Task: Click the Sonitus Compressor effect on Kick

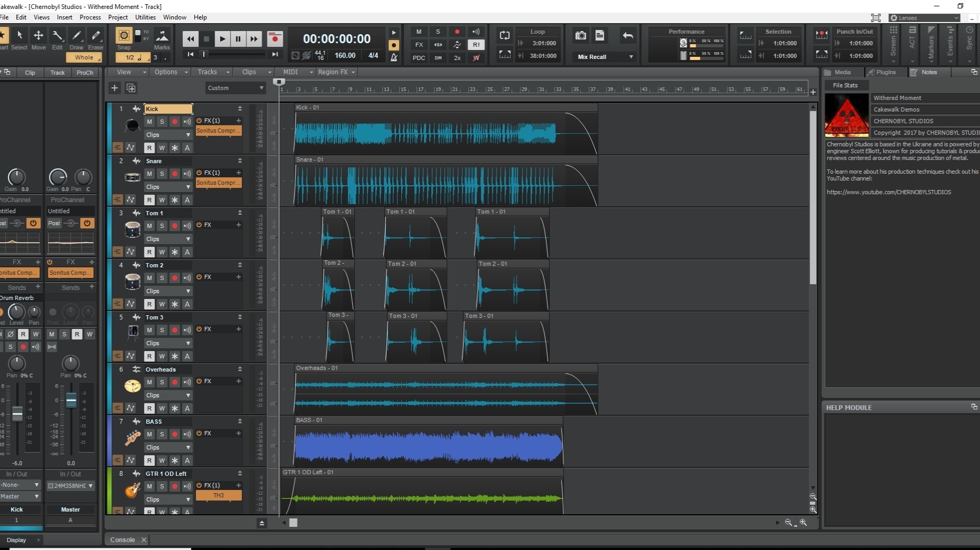Action: (x=218, y=131)
